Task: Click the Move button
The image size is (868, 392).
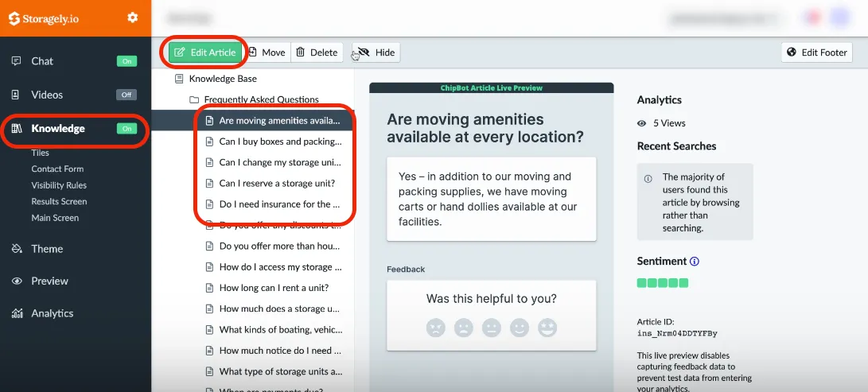Action: [x=267, y=52]
